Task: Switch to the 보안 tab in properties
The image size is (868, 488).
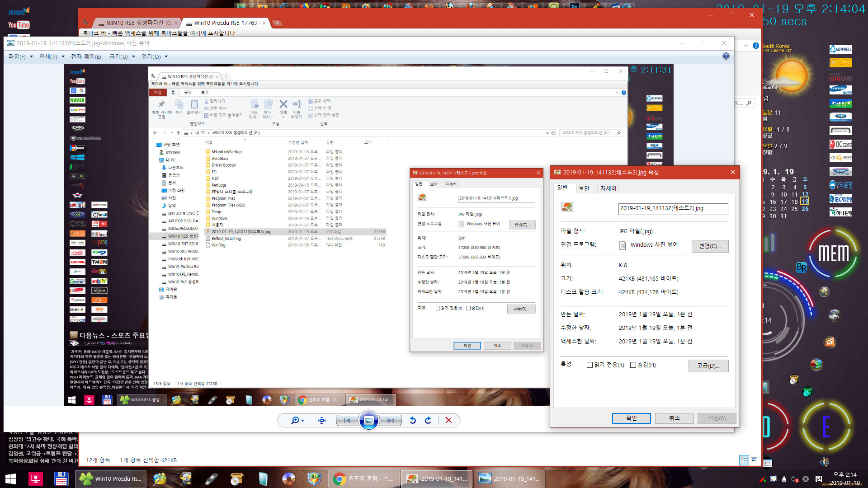Action: click(x=584, y=188)
